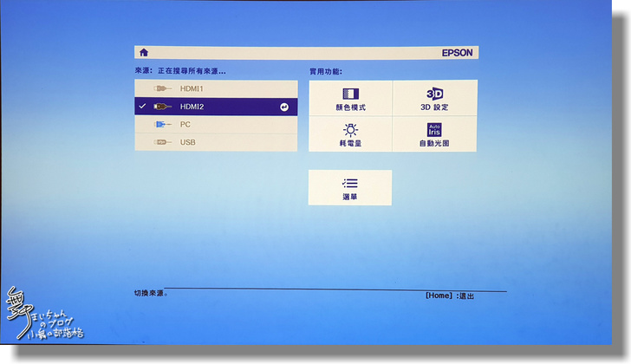
Task: Open the 自動光圈 Auto Iris tile
Action: [434, 134]
